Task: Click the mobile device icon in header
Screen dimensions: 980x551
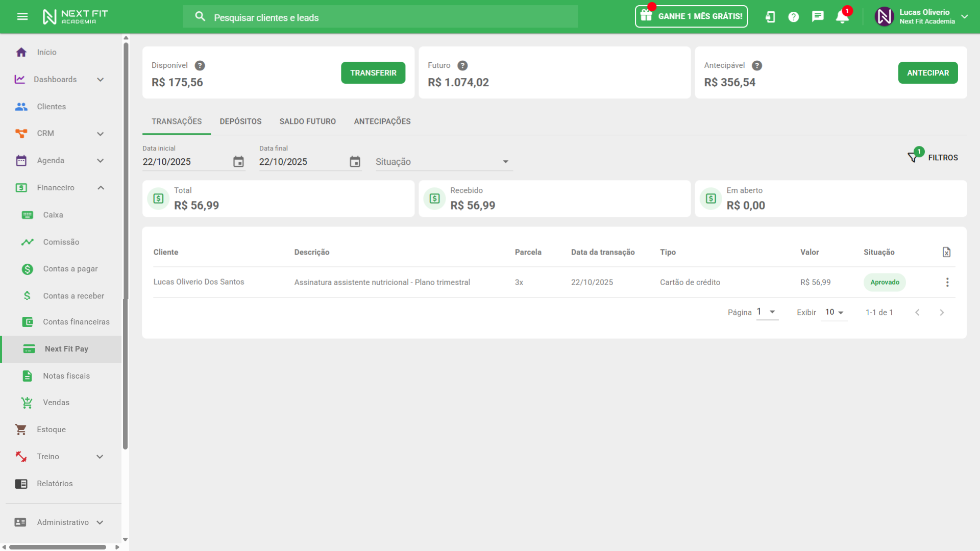Action: tap(770, 17)
